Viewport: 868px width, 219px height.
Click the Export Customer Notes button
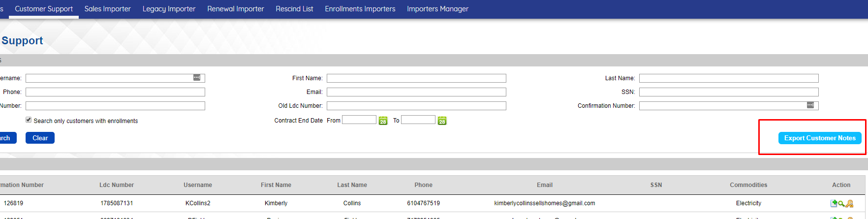(820, 138)
